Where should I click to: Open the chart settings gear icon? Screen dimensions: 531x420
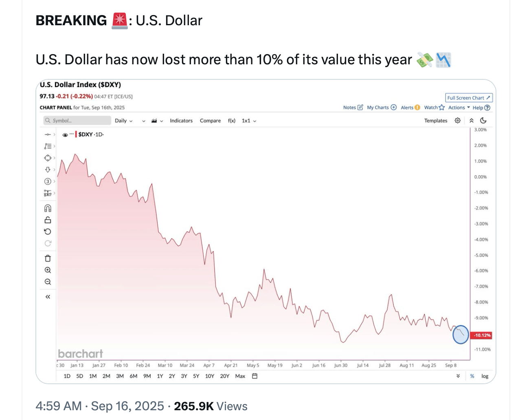(457, 120)
